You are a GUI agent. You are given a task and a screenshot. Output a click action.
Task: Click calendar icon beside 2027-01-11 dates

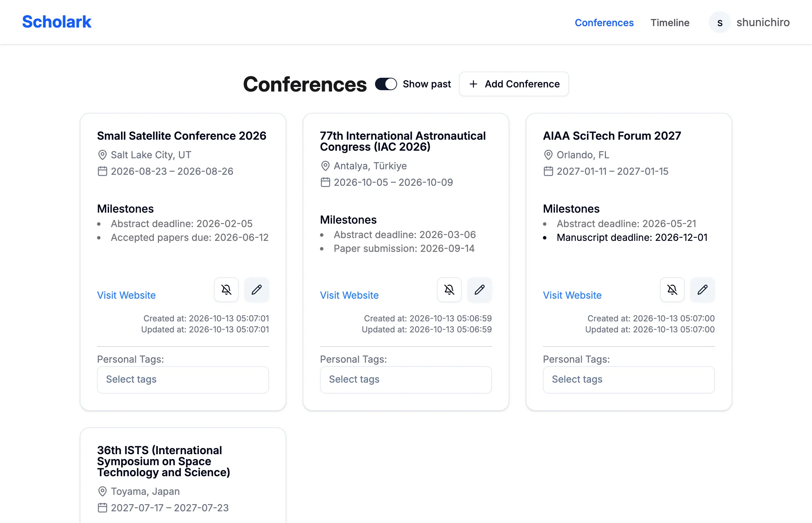click(x=548, y=171)
